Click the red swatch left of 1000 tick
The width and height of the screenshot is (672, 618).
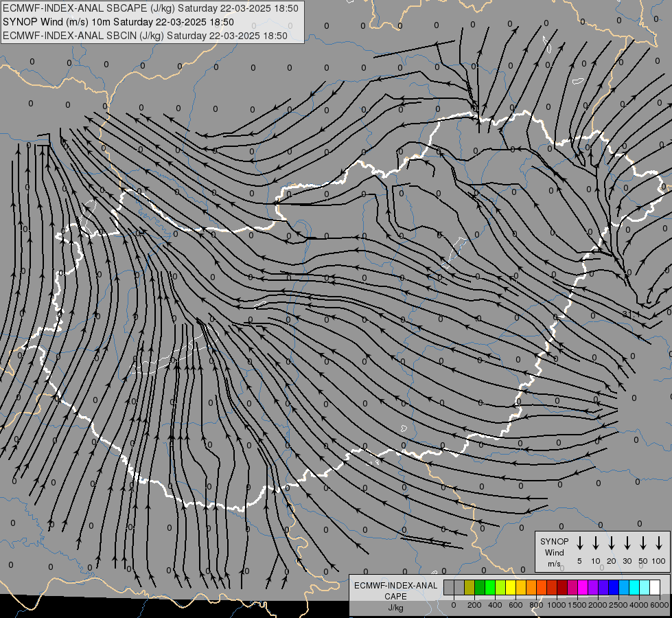pos(552,587)
